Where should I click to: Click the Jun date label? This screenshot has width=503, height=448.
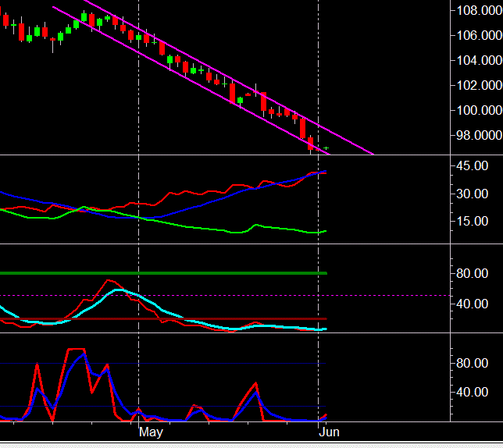(x=329, y=432)
